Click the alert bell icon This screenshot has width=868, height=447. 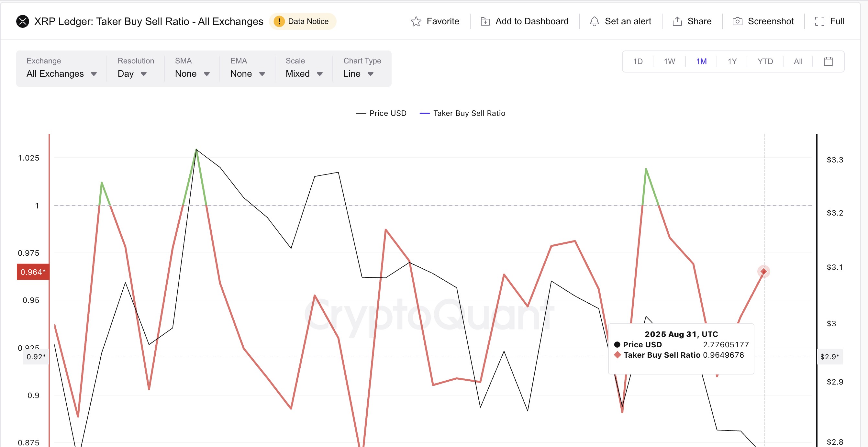tap(595, 21)
